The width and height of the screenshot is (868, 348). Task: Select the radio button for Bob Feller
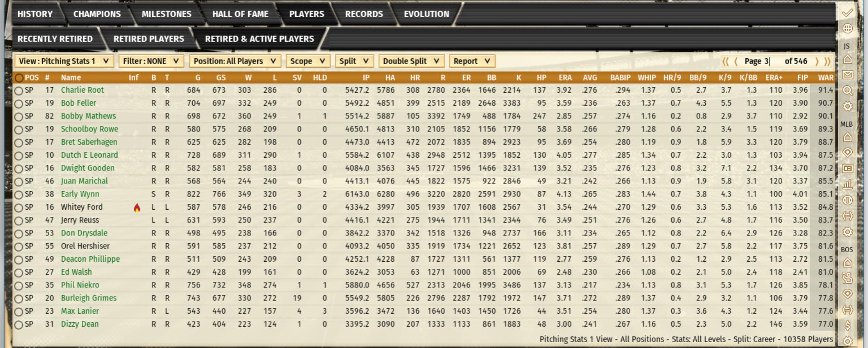[19, 104]
